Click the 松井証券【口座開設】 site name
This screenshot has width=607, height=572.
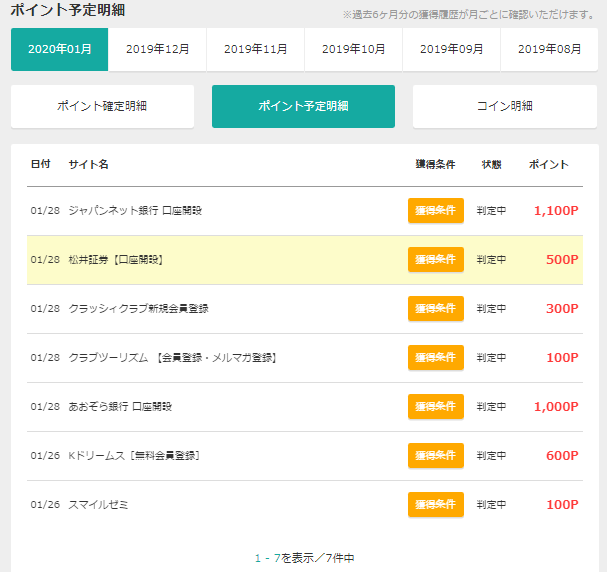tap(116, 260)
